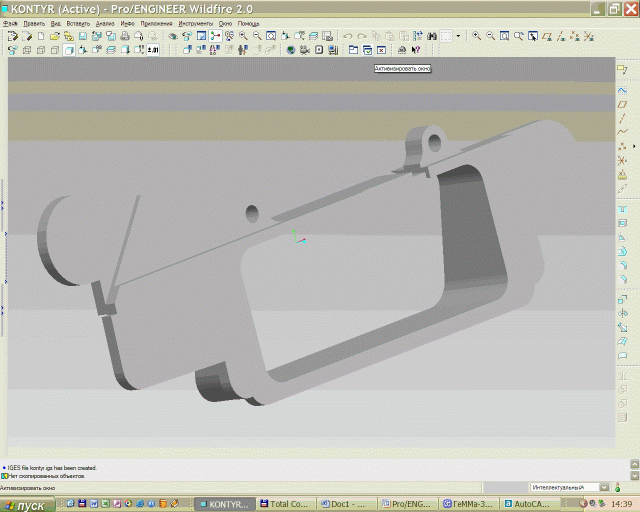Click the Coordinate system tool in the right toolbar
The width and height of the screenshot is (640, 512).
622,160
